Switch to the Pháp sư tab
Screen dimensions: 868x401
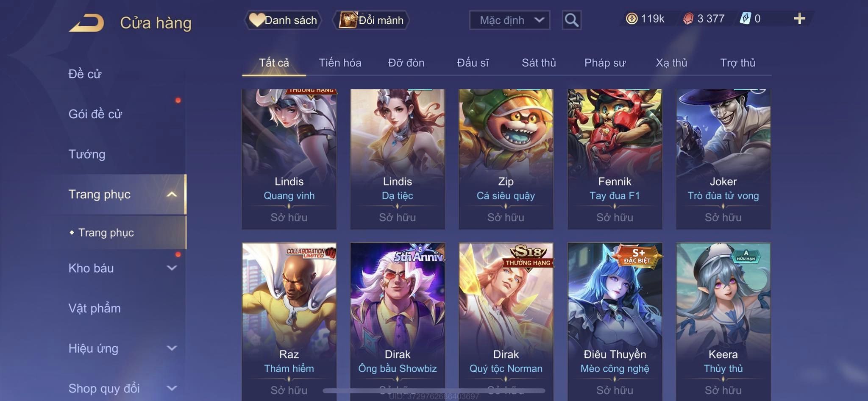[605, 63]
